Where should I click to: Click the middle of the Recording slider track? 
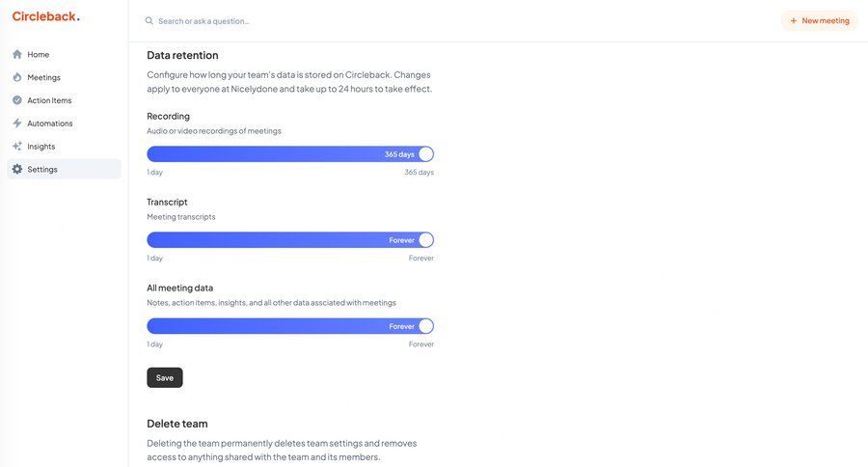(x=289, y=154)
